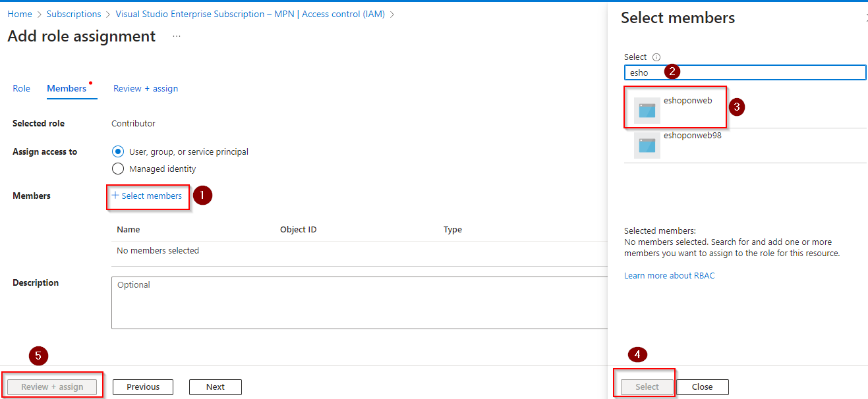Click the eshoponweb application icon
This screenshot has height=399, width=868.
pyautogui.click(x=647, y=111)
